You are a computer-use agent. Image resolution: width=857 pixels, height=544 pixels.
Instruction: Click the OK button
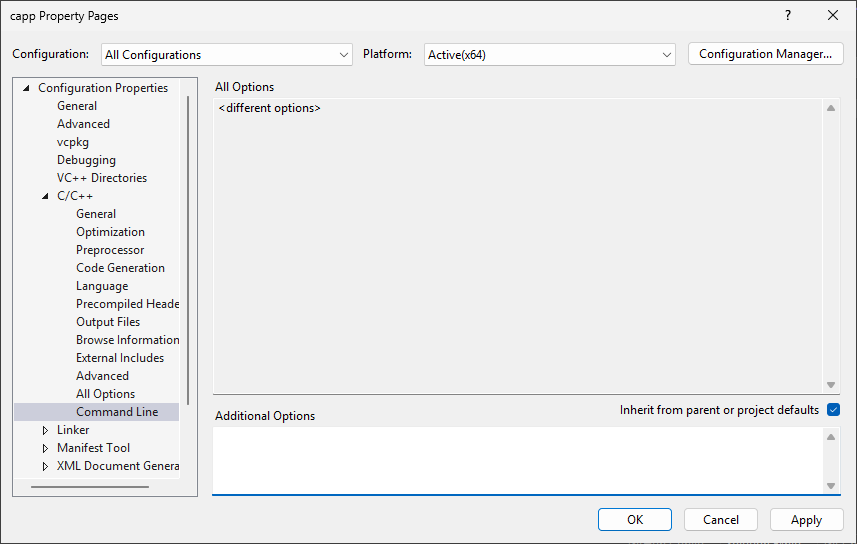click(635, 519)
